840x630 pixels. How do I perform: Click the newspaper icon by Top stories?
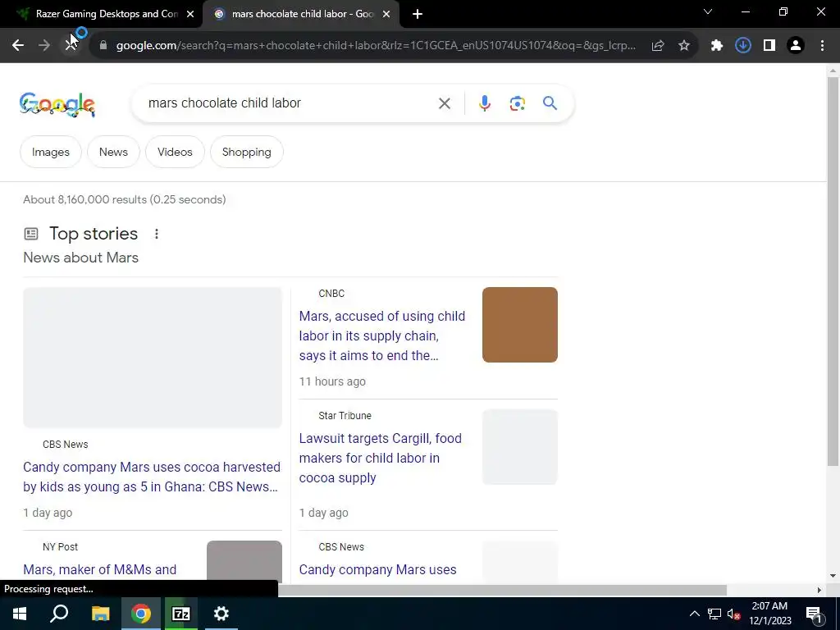pos(31,234)
